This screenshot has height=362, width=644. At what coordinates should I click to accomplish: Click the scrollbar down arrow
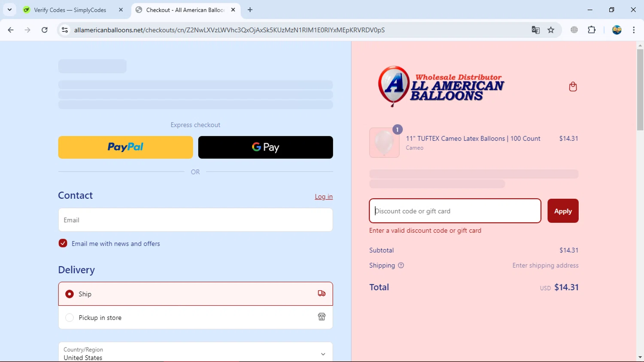(x=640, y=357)
